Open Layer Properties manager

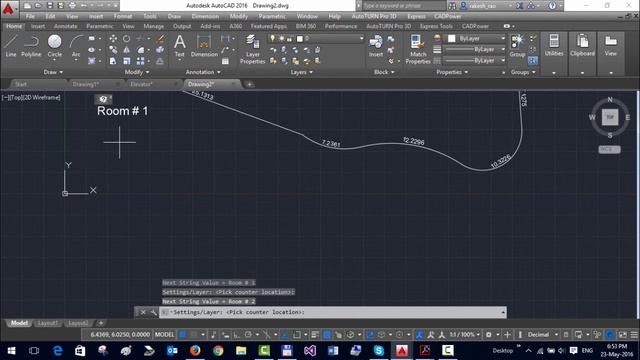252,49
